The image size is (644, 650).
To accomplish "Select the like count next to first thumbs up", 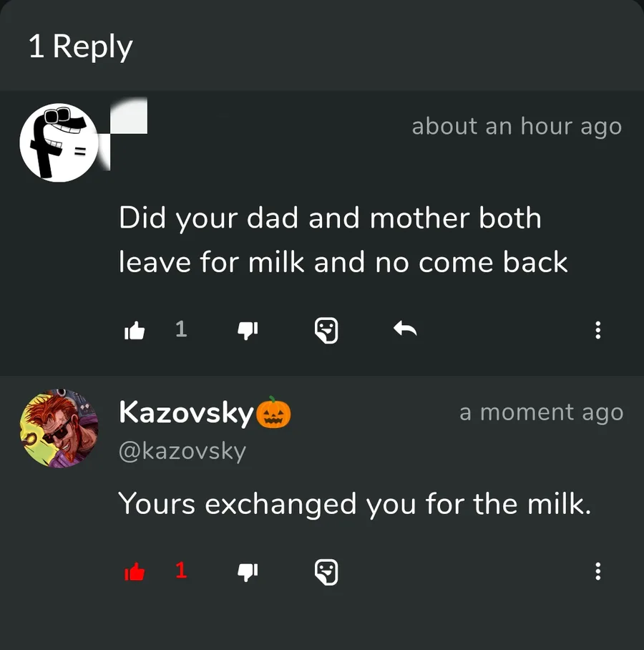I will point(181,329).
